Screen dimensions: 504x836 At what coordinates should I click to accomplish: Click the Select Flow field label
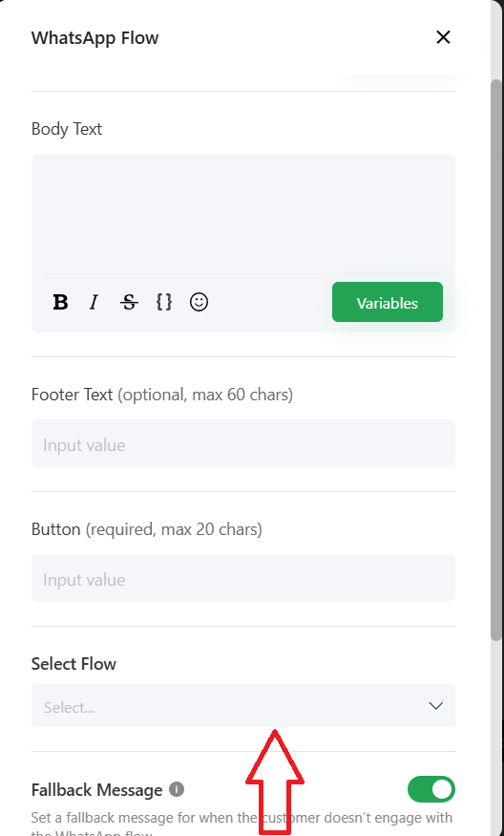click(73, 664)
